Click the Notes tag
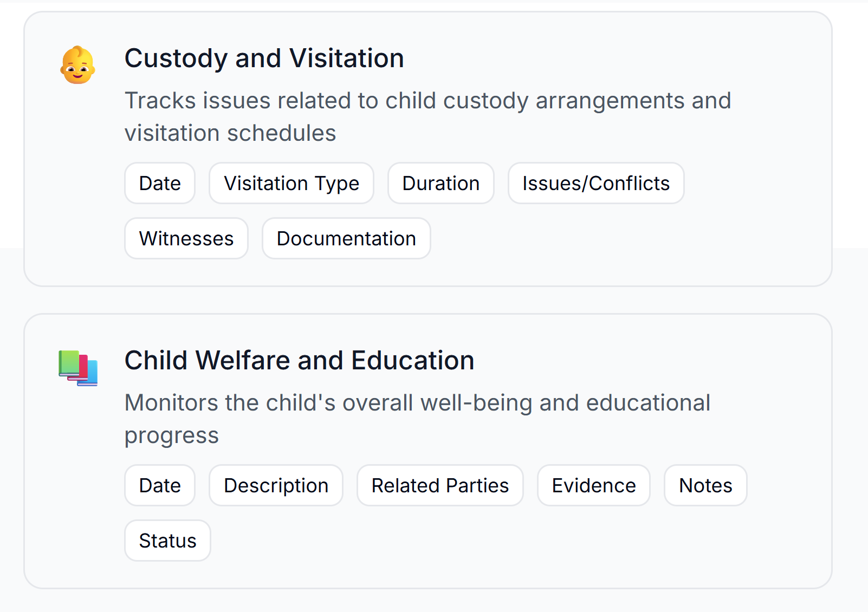This screenshot has height=612, width=868. point(705,485)
